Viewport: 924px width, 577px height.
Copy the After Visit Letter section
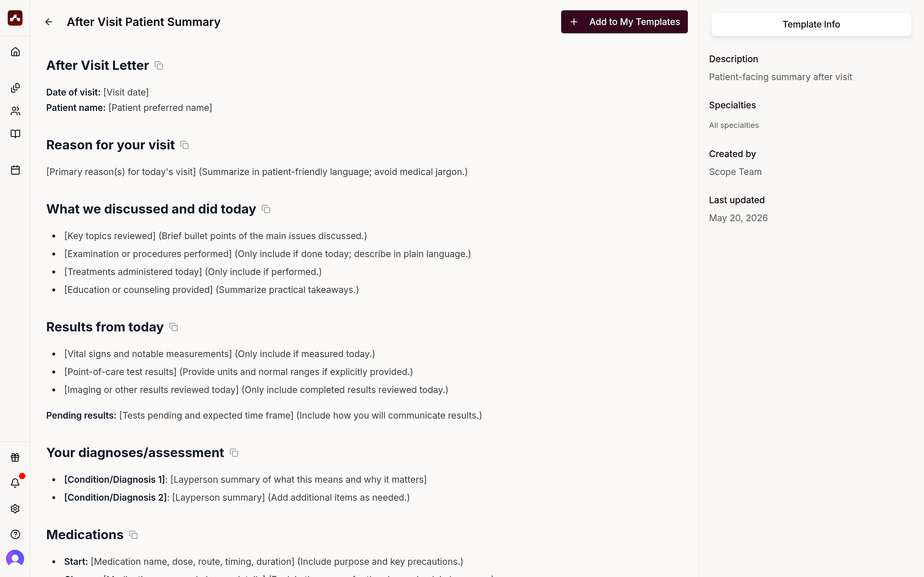click(159, 66)
